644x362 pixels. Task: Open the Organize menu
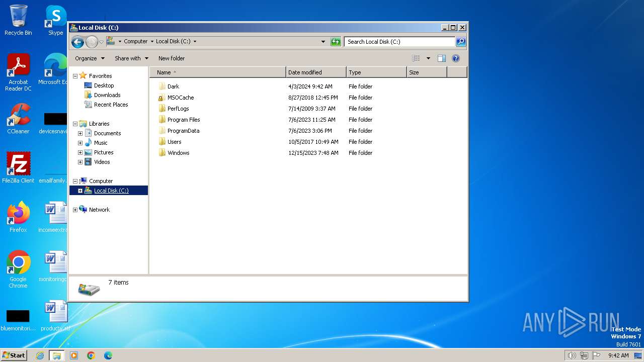point(90,58)
